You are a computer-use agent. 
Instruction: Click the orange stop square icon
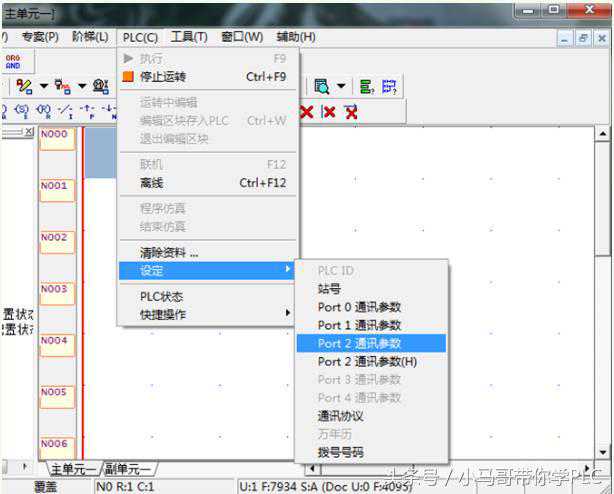tap(127, 77)
